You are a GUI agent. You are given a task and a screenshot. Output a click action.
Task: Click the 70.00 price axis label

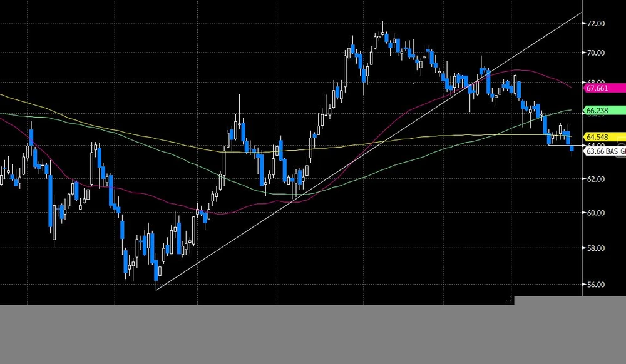tap(595, 53)
